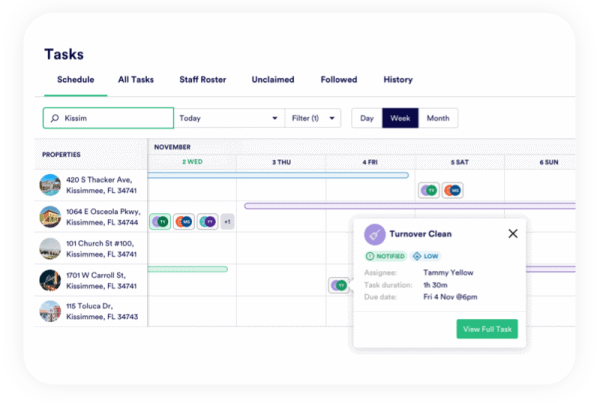
Task: Switch to Week view
Action: coord(401,118)
